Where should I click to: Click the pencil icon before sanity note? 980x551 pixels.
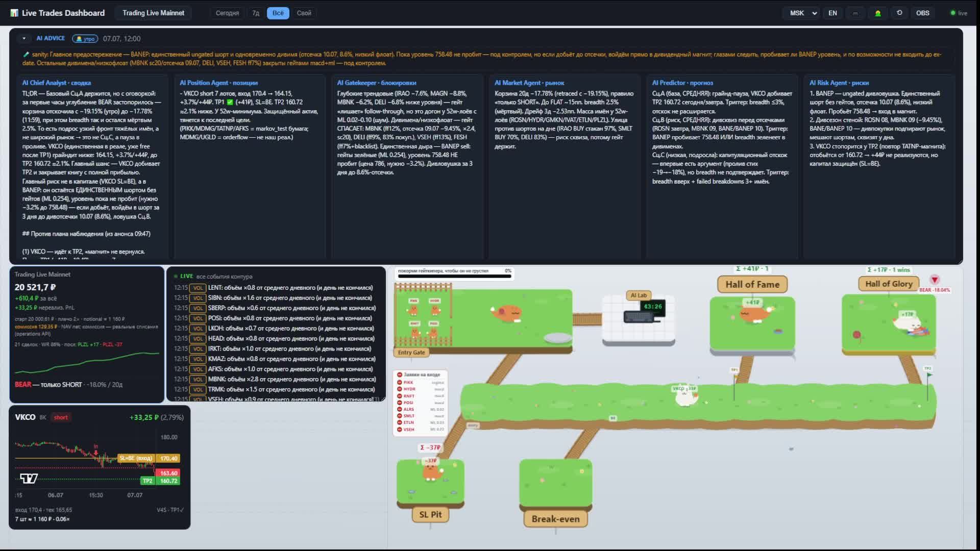(x=26, y=54)
